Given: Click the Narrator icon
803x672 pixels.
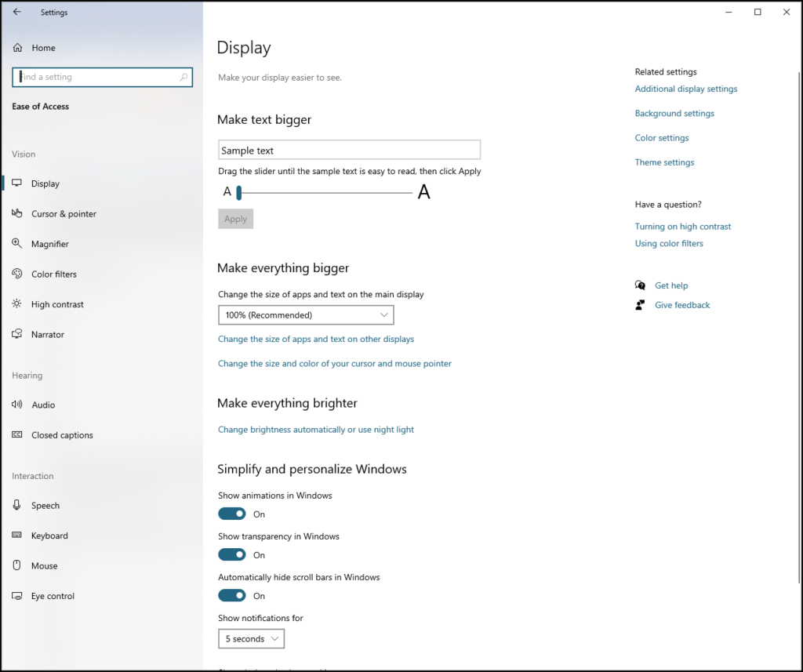Looking at the screenshot, I should click(17, 334).
